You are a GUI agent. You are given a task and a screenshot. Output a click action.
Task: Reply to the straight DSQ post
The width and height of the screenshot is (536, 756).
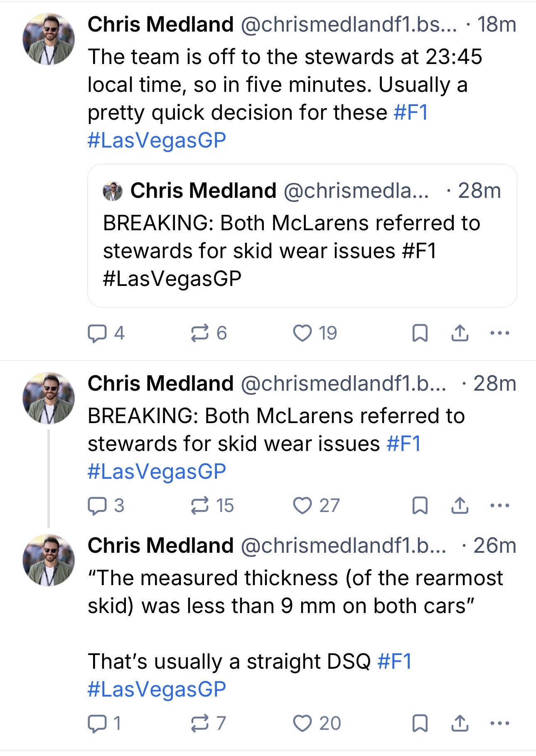pos(97,724)
